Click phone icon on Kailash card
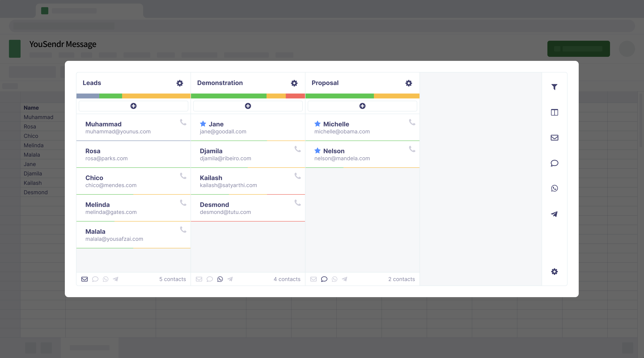 298,176
